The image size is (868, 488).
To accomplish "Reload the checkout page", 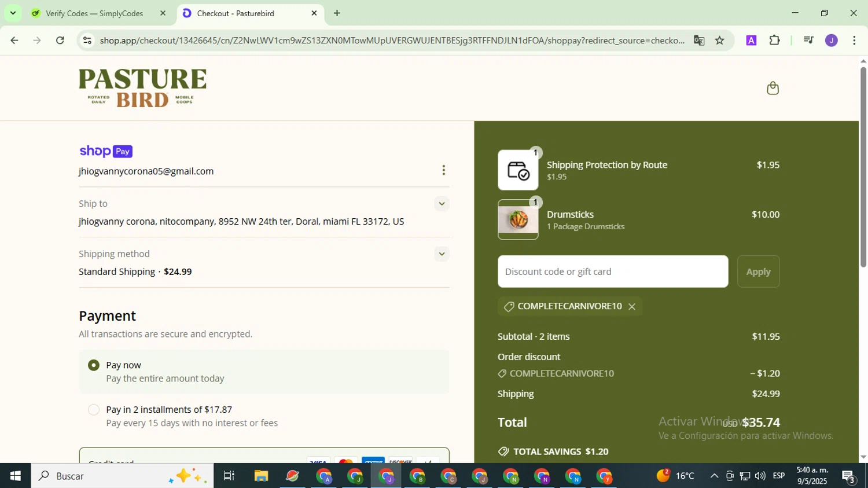I will tap(60, 41).
